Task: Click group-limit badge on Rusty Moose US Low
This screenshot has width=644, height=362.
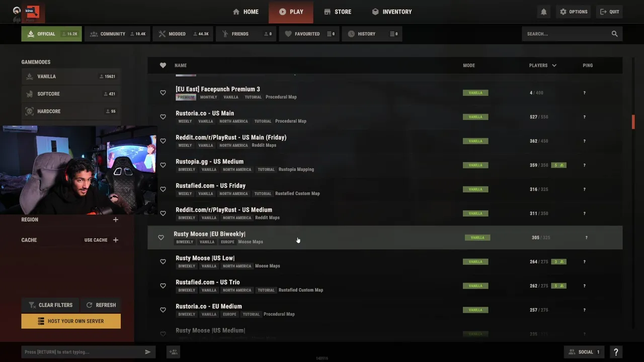Action: click(x=558, y=262)
